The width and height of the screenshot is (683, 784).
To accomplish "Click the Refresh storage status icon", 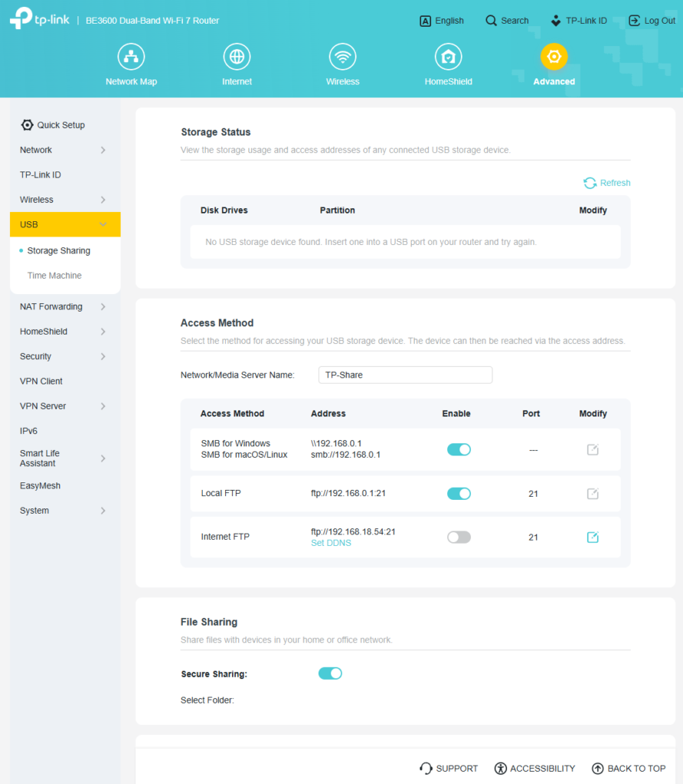I will pyautogui.click(x=590, y=183).
